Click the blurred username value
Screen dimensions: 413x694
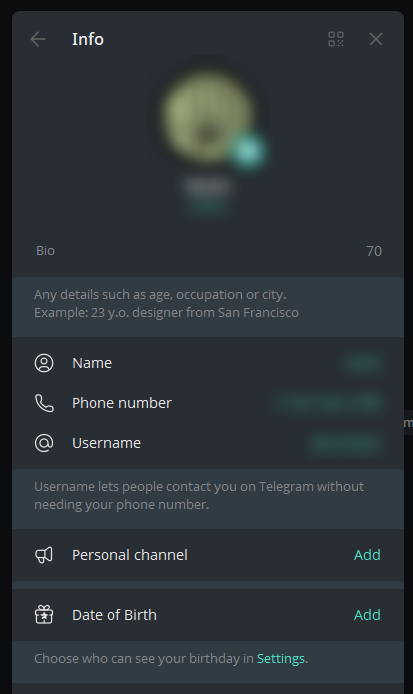pos(345,443)
